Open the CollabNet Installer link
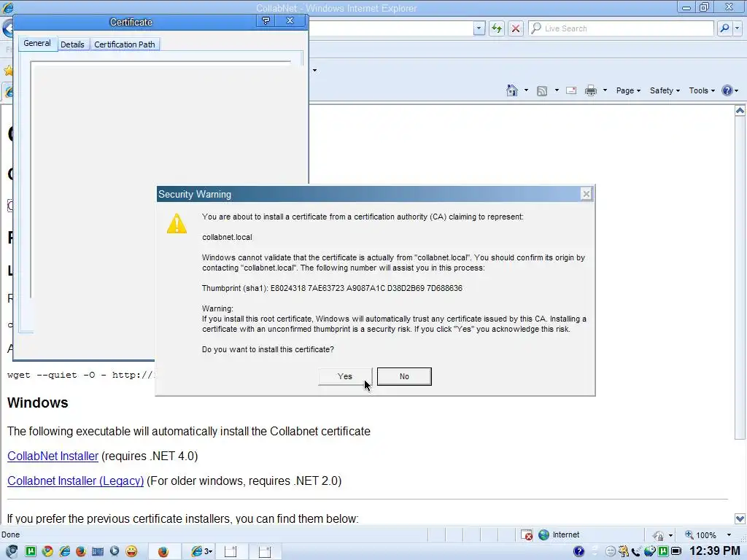This screenshot has width=747, height=560. tap(53, 456)
